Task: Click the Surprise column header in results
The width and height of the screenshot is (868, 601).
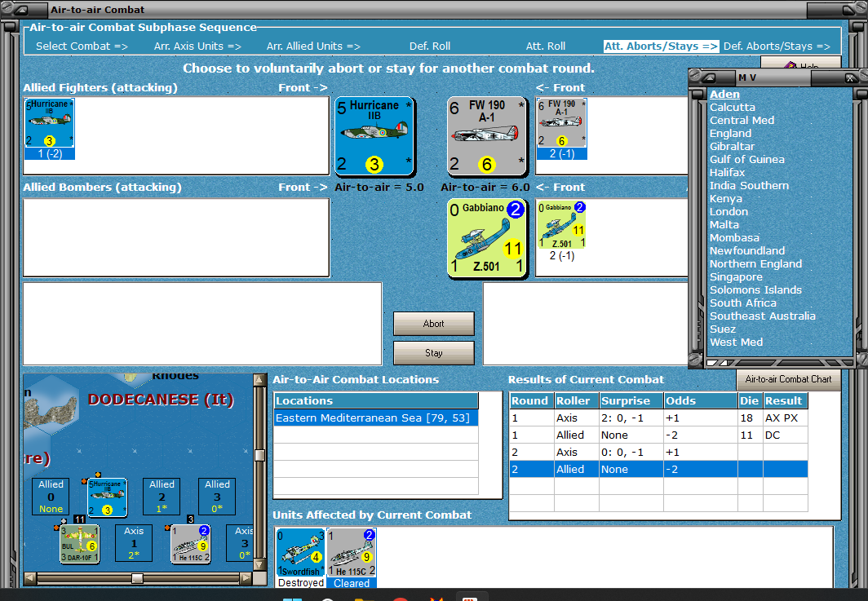Action: click(x=631, y=400)
